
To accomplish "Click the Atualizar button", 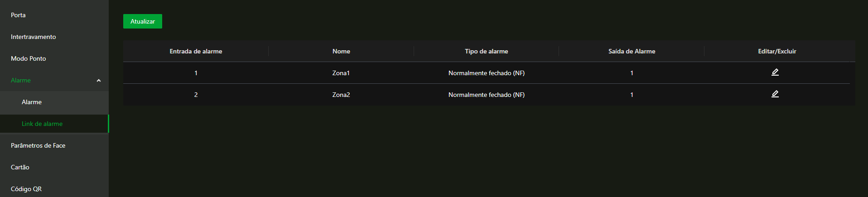I will coord(143,21).
